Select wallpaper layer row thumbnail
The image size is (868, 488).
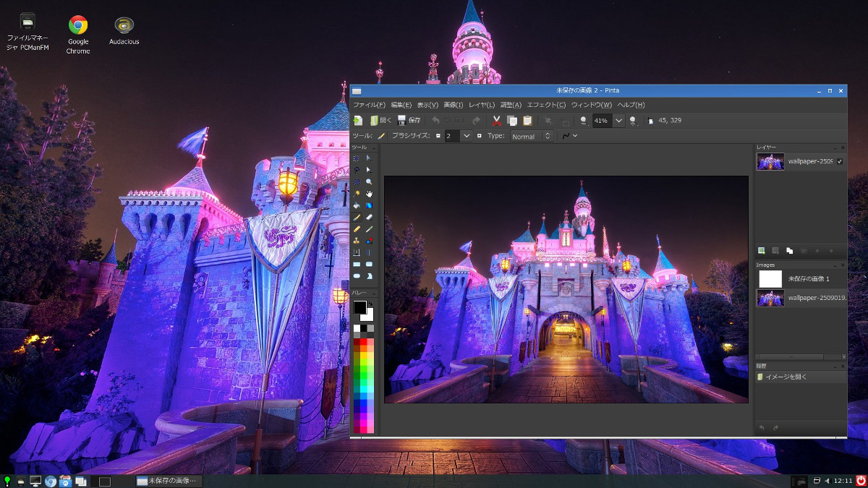(x=770, y=162)
